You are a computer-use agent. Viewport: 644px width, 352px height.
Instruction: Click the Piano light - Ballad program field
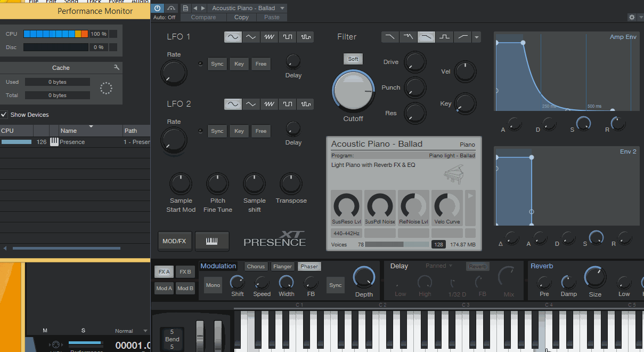tap(403, 156)
